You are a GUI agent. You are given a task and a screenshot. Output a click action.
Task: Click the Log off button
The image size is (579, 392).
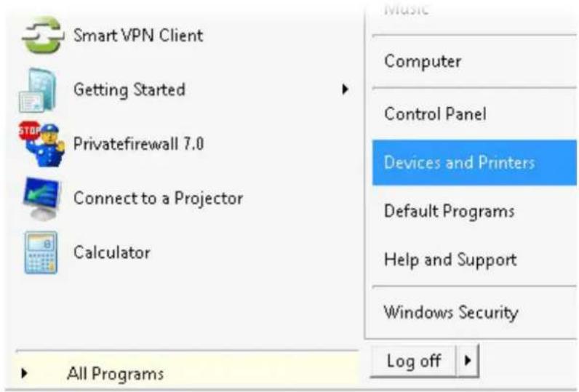(414, 361)
